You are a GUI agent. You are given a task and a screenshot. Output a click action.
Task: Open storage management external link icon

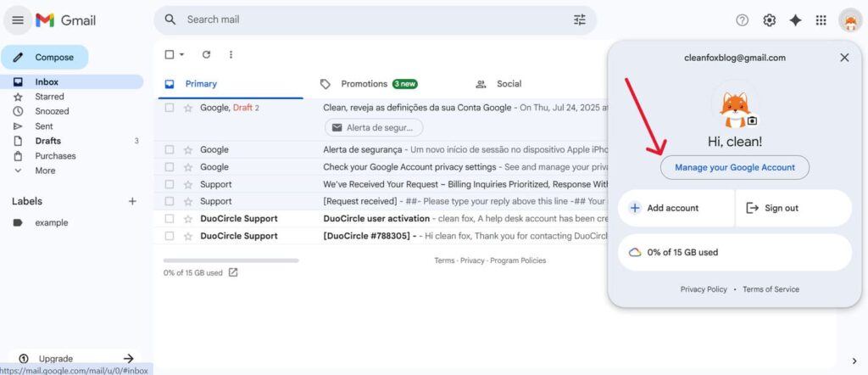coord(233,272)
